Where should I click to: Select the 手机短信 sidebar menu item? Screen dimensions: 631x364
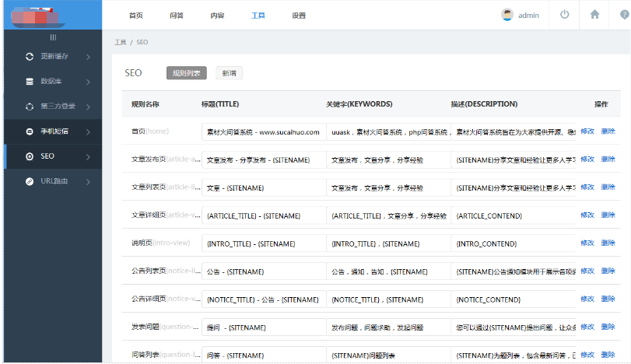pos(53,131)
